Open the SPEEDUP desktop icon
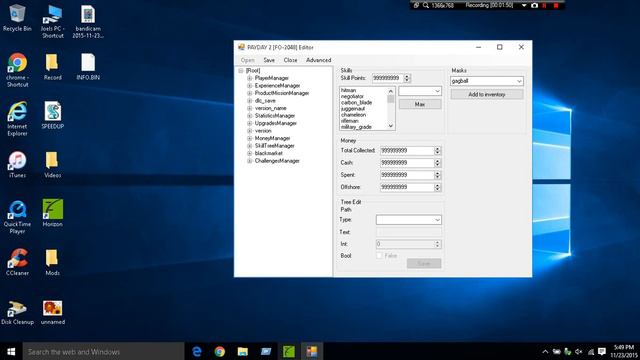This screenshot has width=640, height=360. 52,116
